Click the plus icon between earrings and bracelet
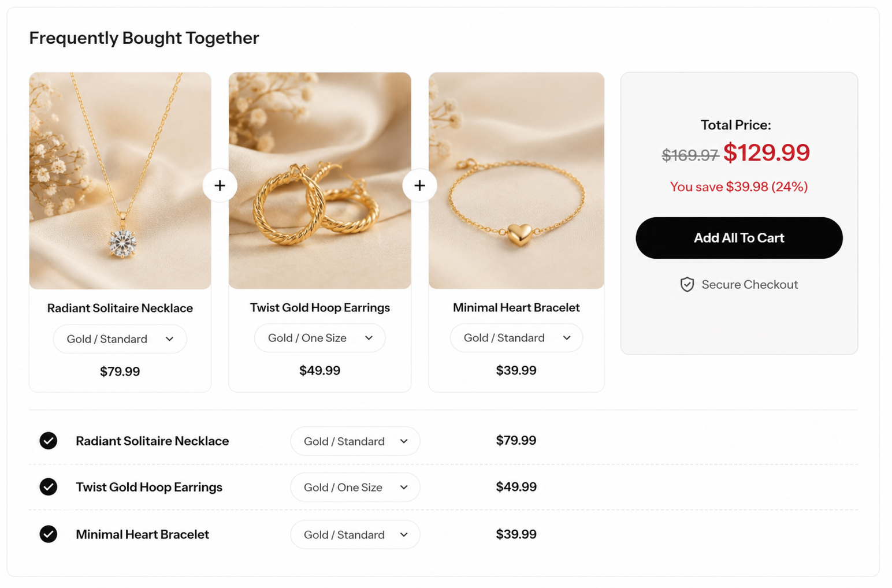The image size is (892, 588). click(419, 185)
